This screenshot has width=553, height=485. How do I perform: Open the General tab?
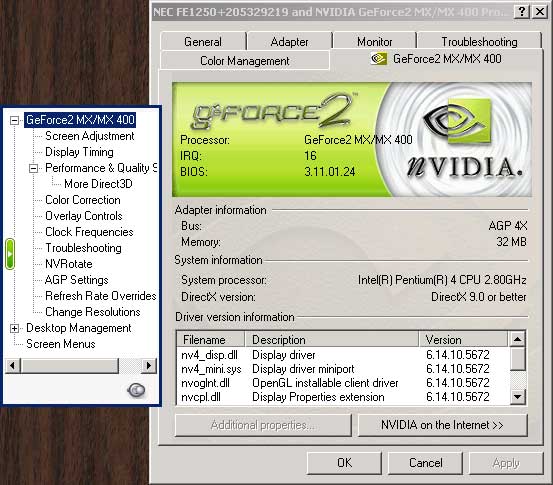203,42
